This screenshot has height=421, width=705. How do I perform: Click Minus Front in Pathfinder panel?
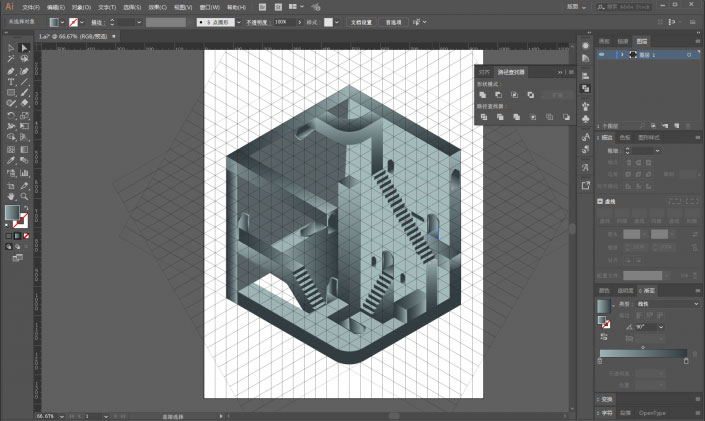[499, 95]
